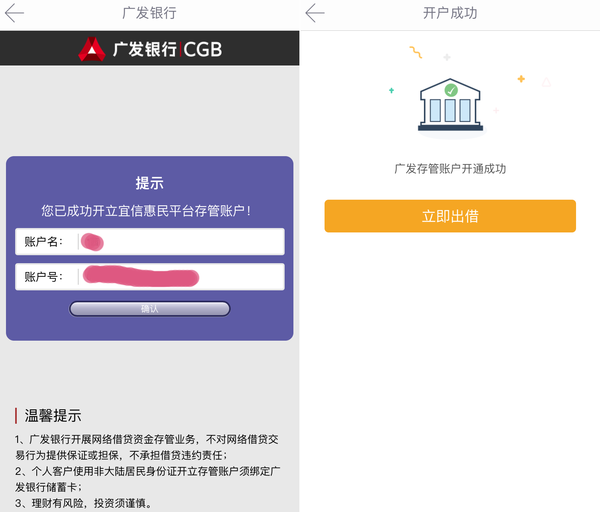Click the 立即出借 orange button
Viewport: 600px width, 512px height.
pos(450,216)
